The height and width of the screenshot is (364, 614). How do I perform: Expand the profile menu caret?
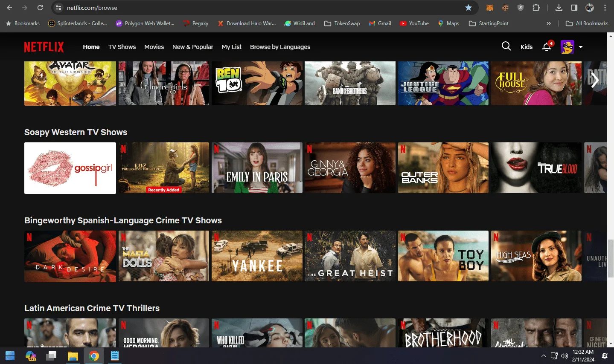click(x=581, y=47)
